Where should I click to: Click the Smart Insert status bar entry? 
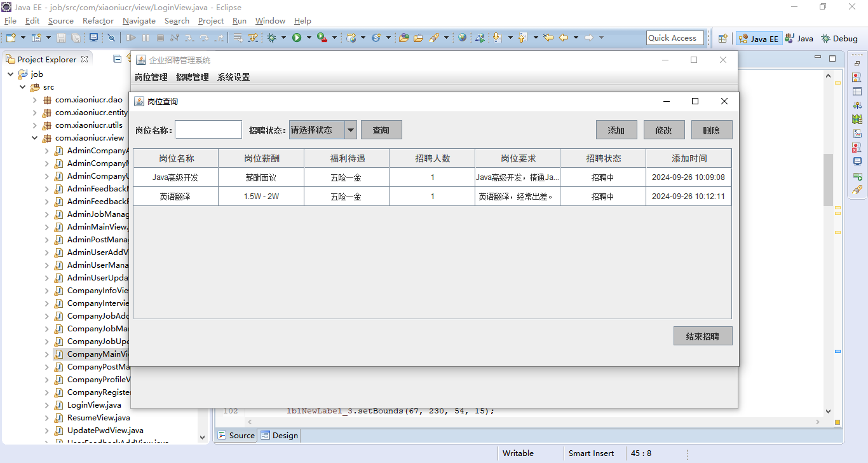tap(591, 453)
